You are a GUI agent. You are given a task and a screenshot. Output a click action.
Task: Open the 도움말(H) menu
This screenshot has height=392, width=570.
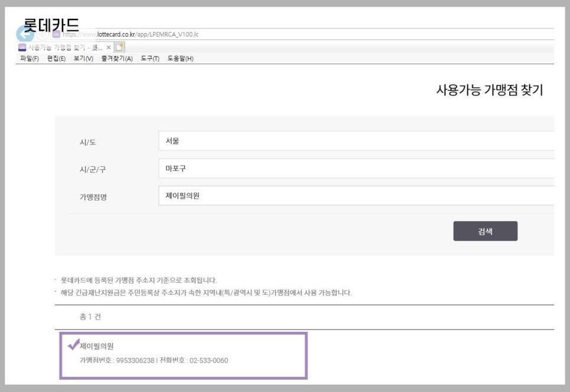(181, 58)
